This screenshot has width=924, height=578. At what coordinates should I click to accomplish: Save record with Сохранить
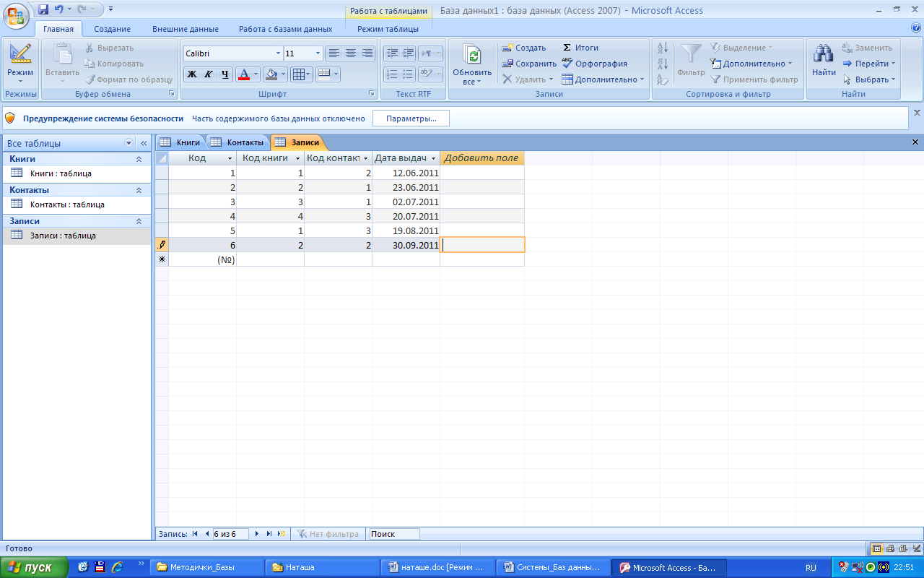point(529,64)
